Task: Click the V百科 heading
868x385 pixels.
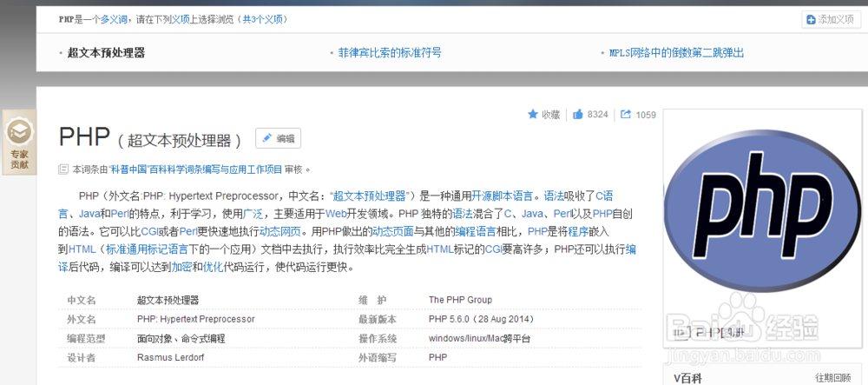Action: click(687, 378)
